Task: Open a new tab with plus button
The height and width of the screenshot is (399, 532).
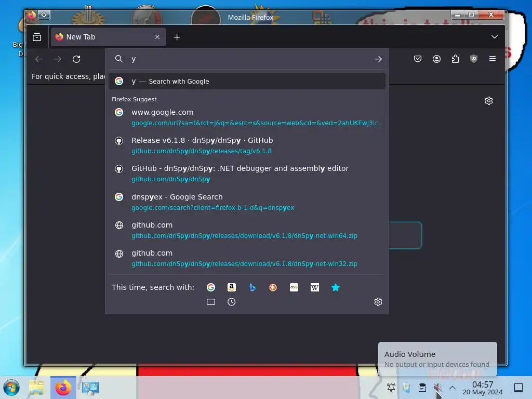Action: click(x=177, y=37)
